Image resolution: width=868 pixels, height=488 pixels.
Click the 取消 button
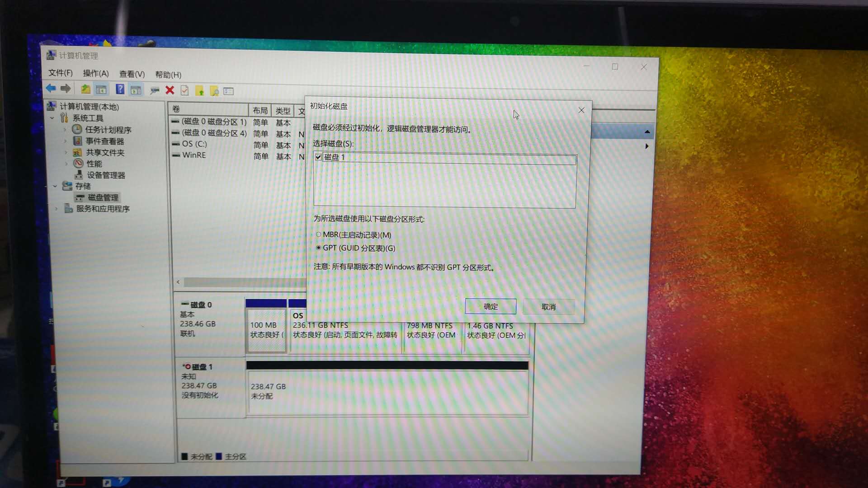point(548,307)
